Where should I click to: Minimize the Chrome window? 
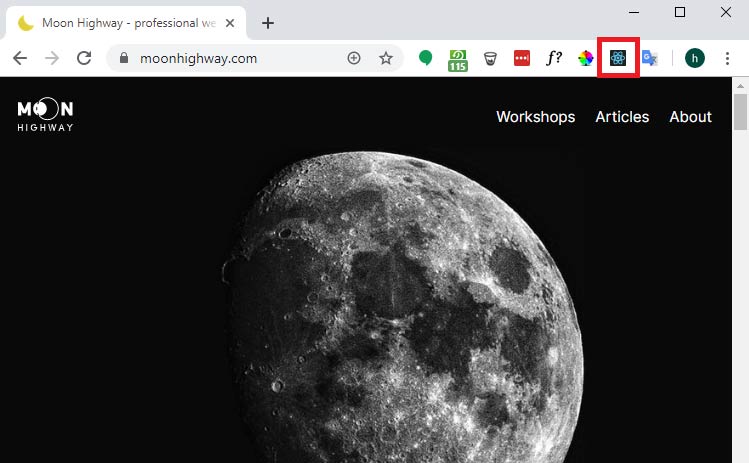point(634,12)
